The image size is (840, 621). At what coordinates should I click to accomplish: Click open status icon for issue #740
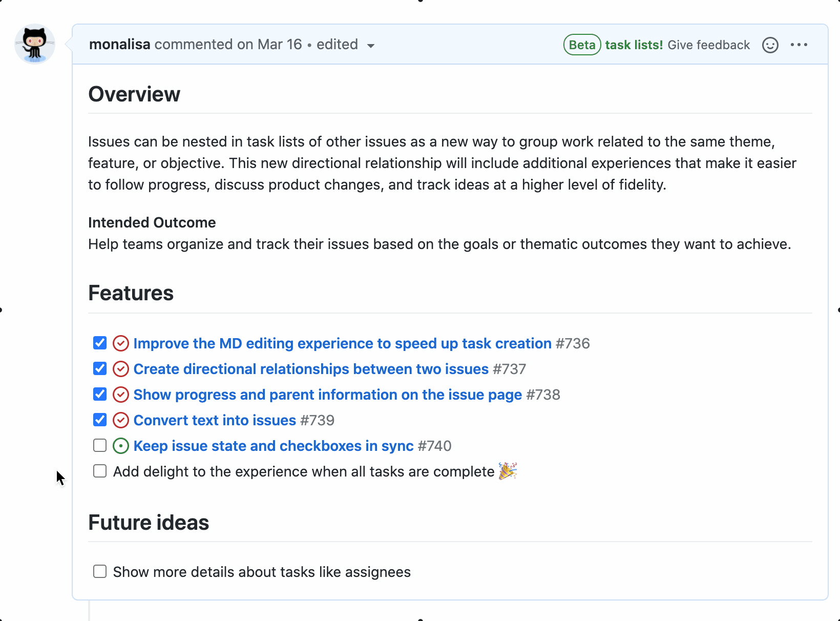click(121, 446)
